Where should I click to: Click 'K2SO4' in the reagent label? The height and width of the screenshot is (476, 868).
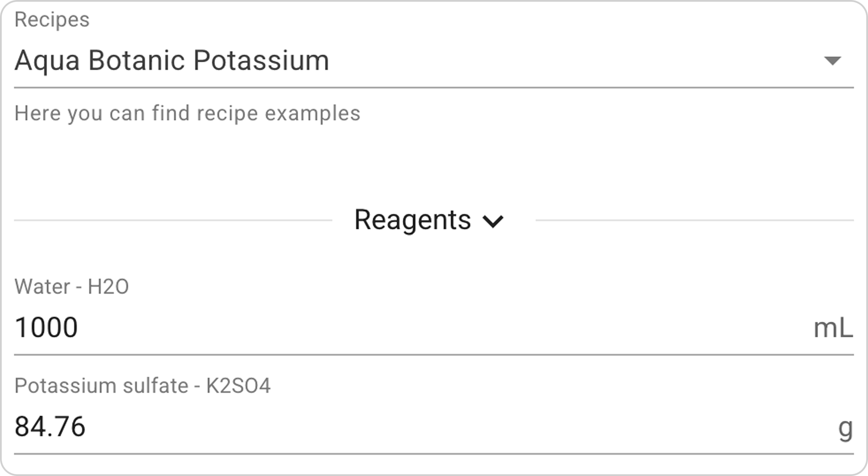pyautogui.click(x=238, y=386)
